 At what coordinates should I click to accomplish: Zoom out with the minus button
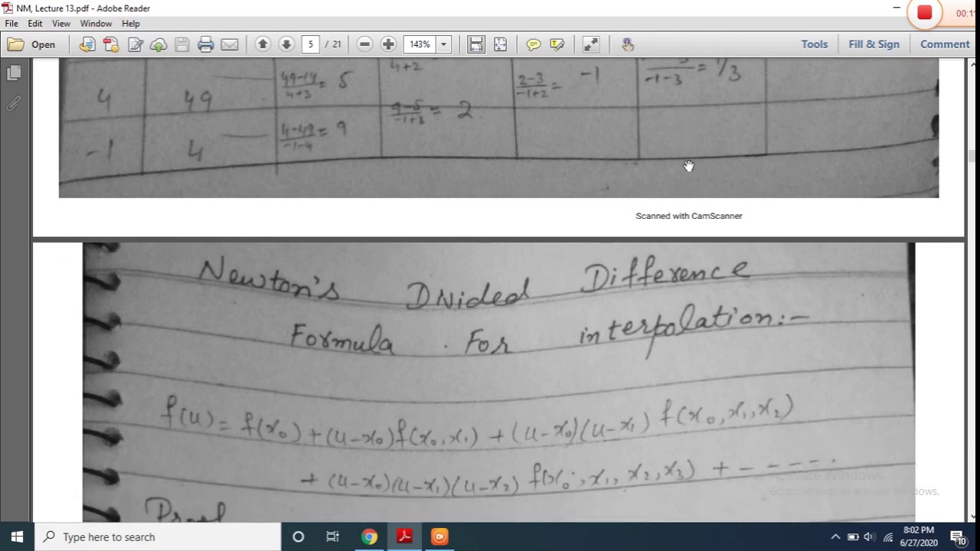[364, 44]
